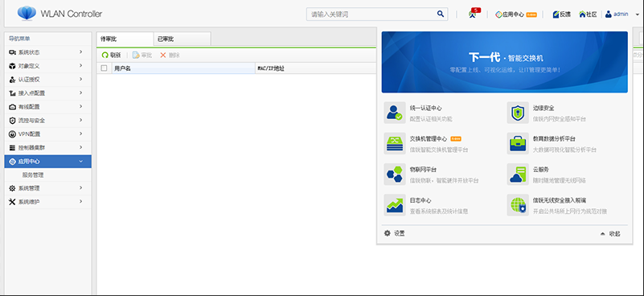Expand the VPN配置 chevron
Viewport: 644px width, 296px height.
[x=81, y=134]
